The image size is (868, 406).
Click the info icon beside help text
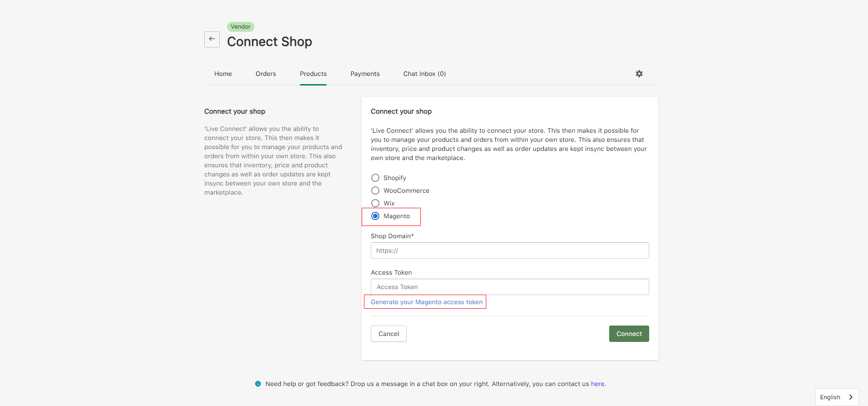[x=258, y=384]
